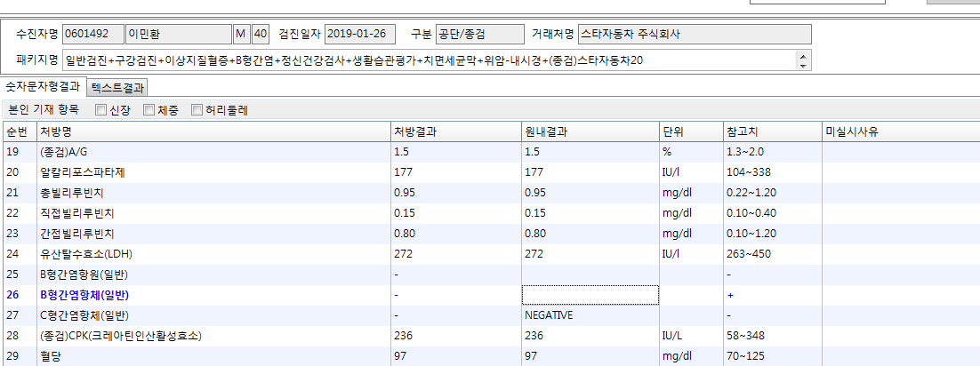980x366 pixels.
Task: Click the package name scroll down arrow
Action: [803, 65]
